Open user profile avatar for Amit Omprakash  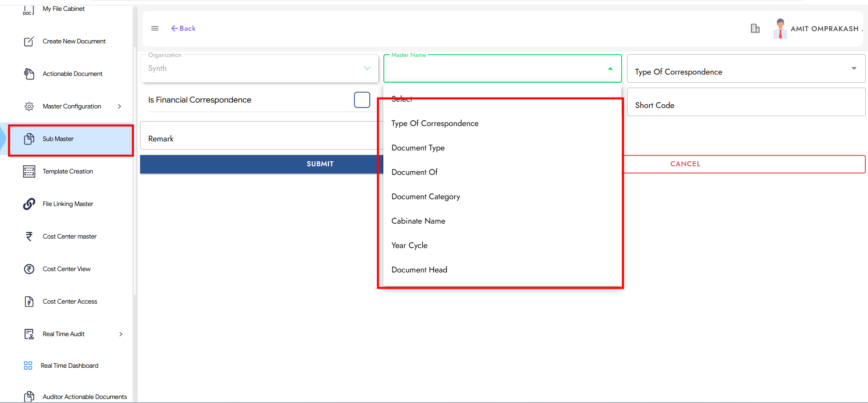pyautogui.click(x=780, y=28)
